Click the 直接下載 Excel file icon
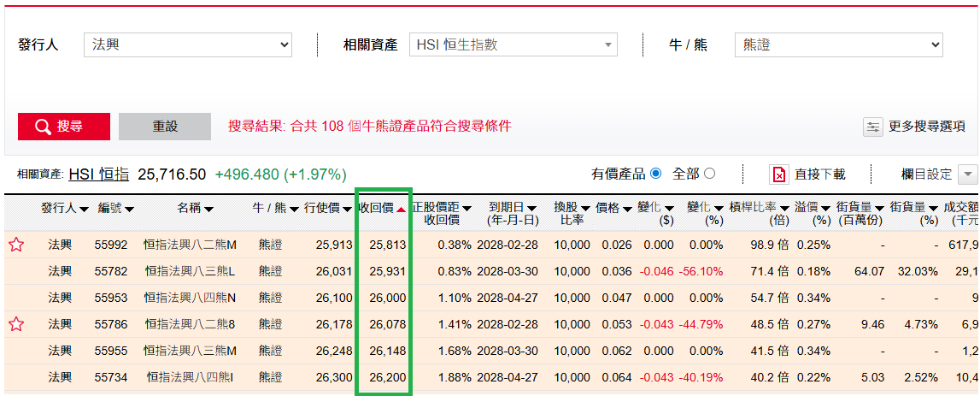This screenshot has width=980, height=396. (778, 174)
